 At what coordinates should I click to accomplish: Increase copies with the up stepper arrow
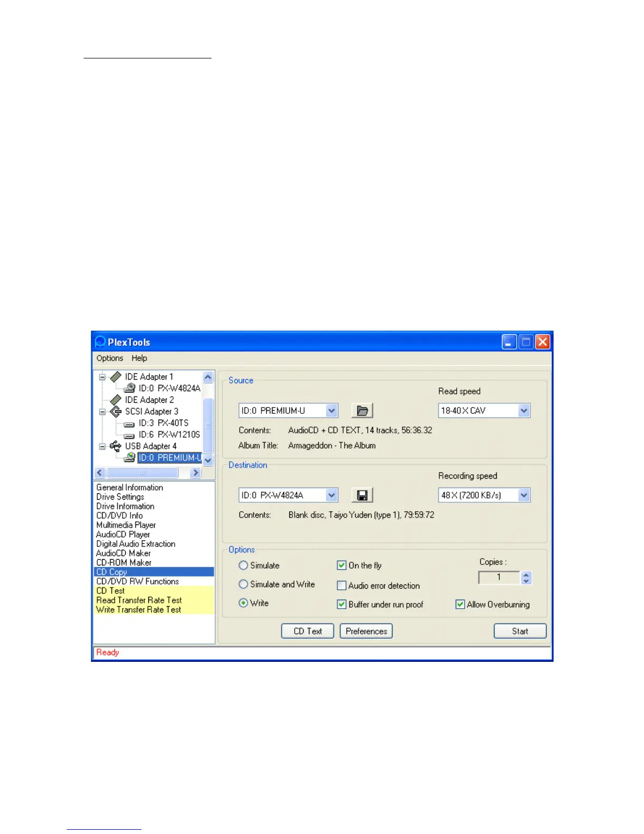pos(526,574)
